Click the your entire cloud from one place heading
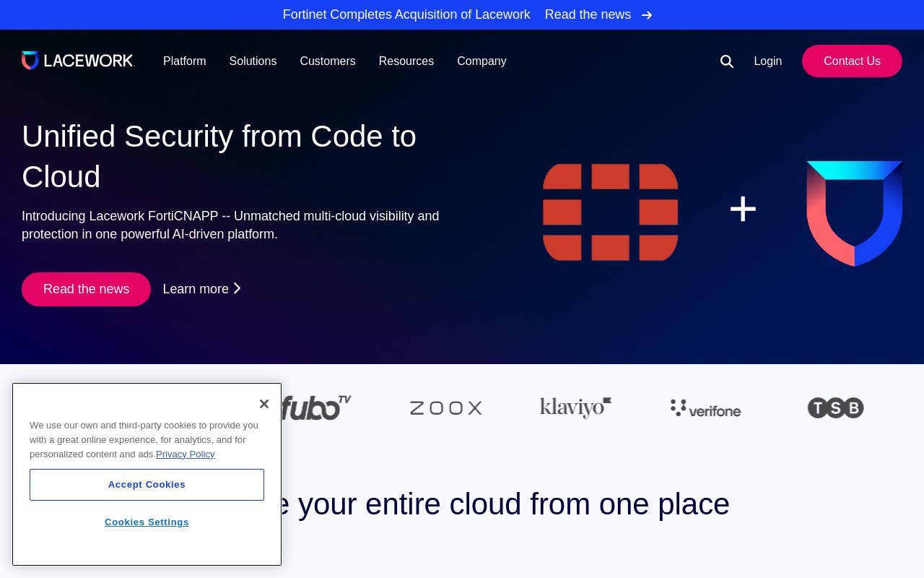Image resolution: width=924 pixels, height=578 pixels. pyautogui.click(x=514, y=504)
